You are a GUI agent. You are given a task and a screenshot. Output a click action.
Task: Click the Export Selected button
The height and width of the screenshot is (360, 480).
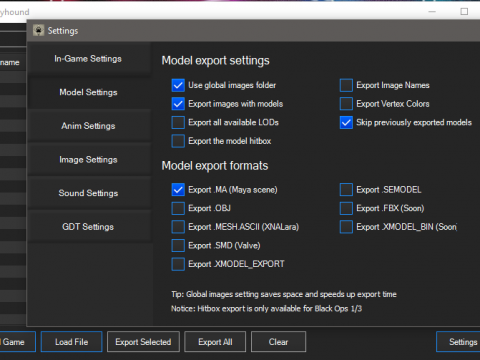click(x=143, y=342)
